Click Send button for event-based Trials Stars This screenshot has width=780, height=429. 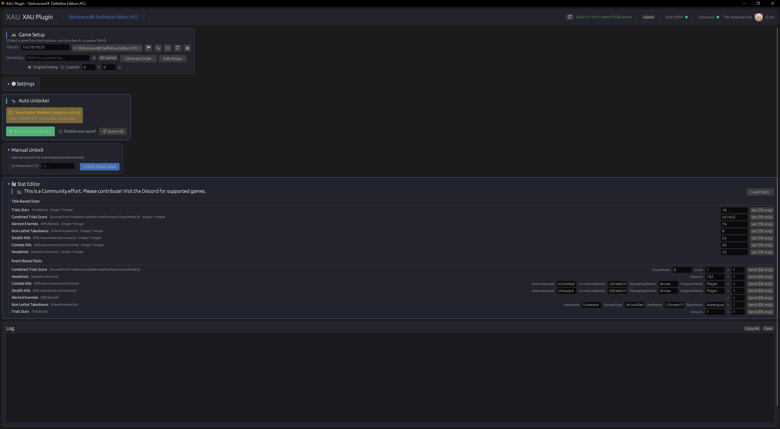(x=760, y=312)
